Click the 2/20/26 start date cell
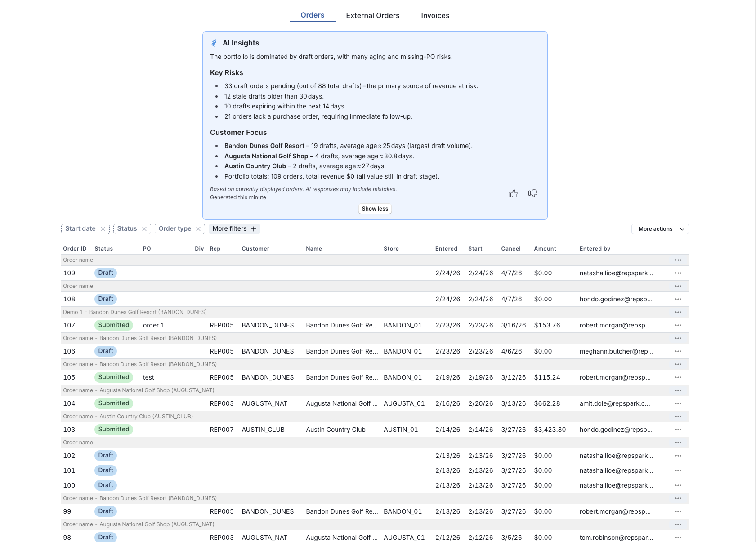 click(480, 403)
